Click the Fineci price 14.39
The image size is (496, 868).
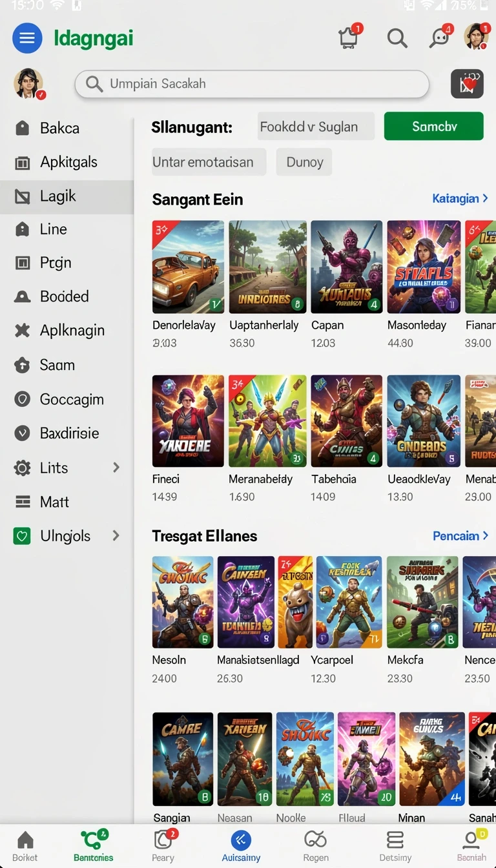165,497
